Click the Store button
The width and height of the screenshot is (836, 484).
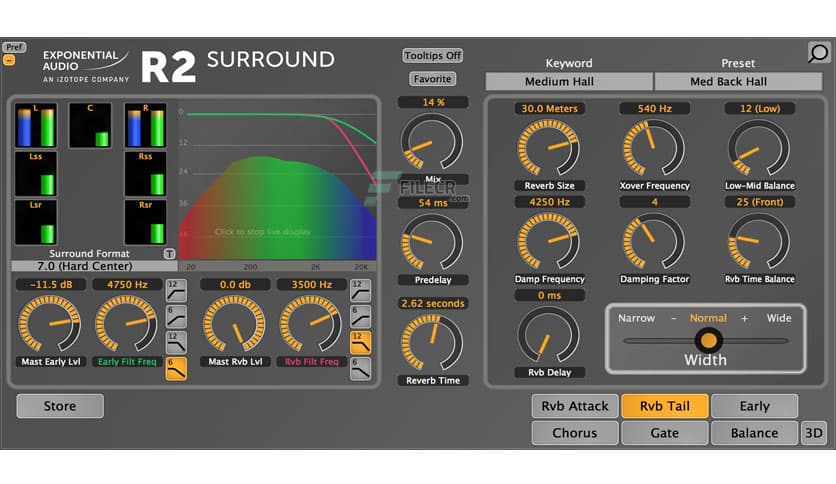60,406
